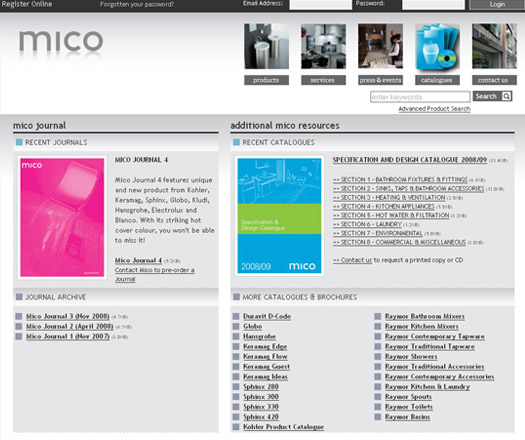The width and height of the screenshot is (525, 440).
Task: Open Advanced Product Search link
Action: pos(434,109)
